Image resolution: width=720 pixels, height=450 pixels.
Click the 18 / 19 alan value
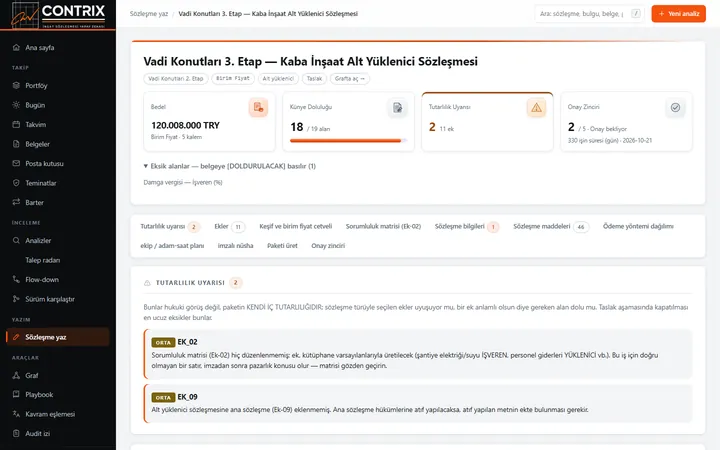tap(310, 127)
